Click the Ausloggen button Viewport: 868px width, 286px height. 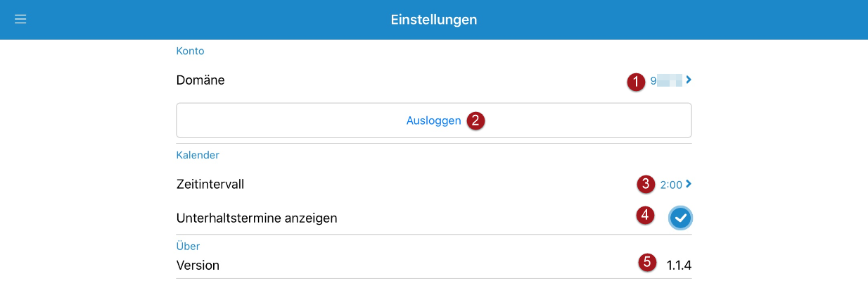click(434, 120)
